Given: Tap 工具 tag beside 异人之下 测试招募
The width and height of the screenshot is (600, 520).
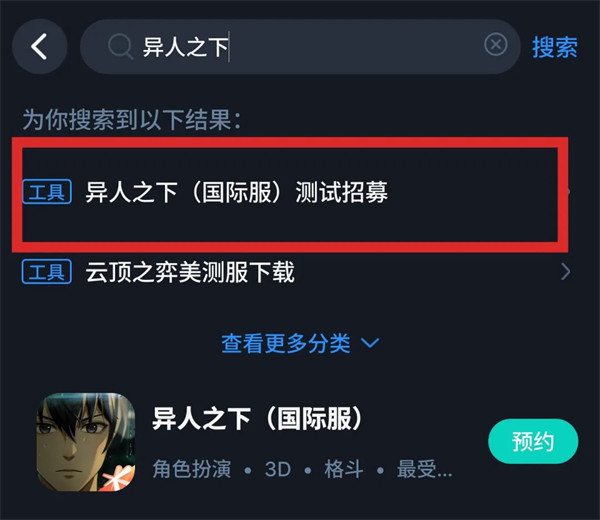Looking at the screenshot, I should 47,192.
